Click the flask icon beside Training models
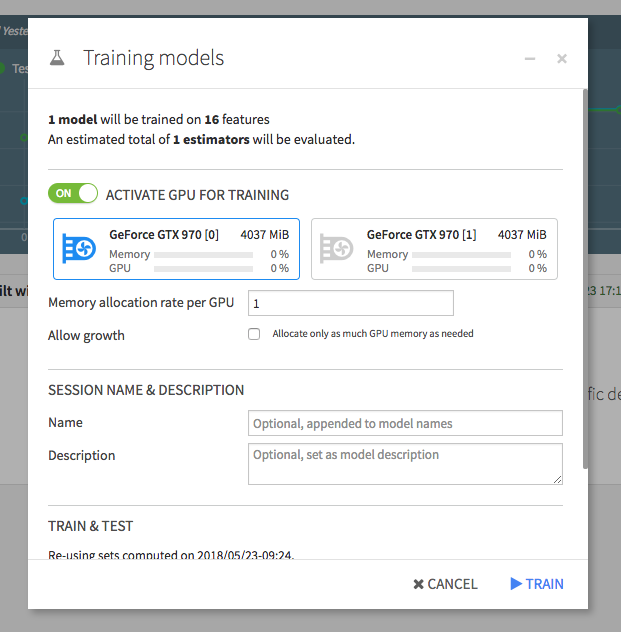 pos(57,58)
